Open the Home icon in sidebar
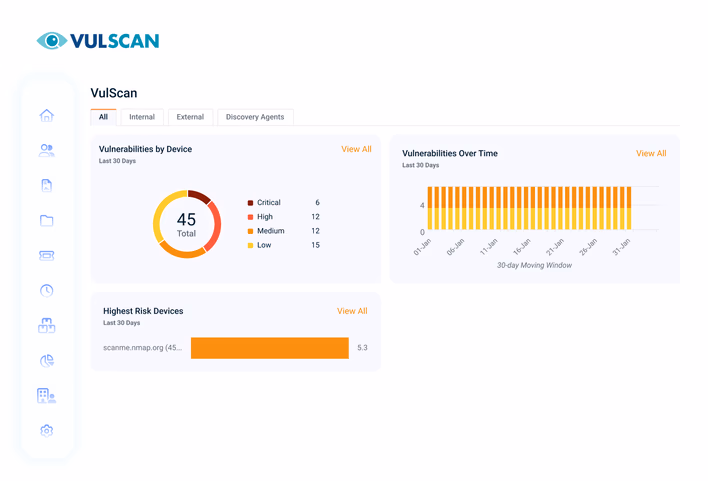The image size is (708, 481). 47,116
